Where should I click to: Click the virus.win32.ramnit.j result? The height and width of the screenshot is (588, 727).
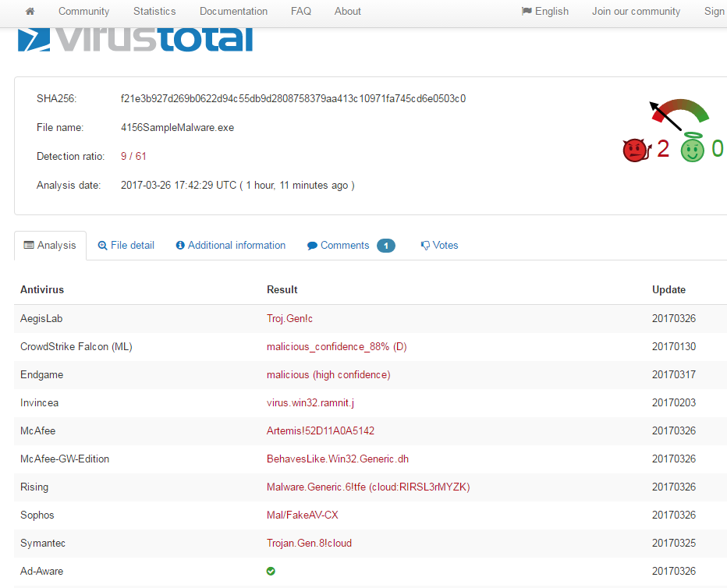tap(310, 402)
